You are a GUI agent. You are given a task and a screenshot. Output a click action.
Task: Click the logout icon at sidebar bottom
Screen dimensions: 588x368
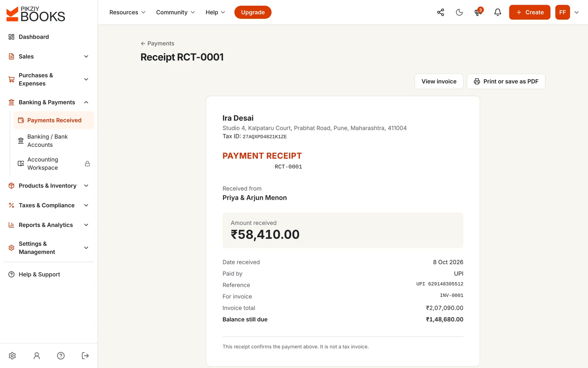(x=85, y=355)
